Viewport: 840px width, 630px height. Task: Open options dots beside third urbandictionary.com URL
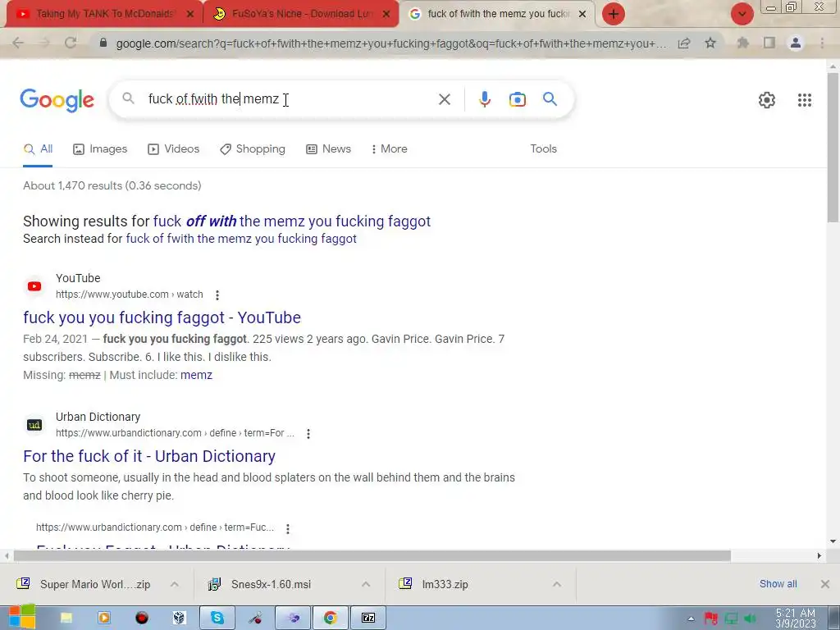(288, 529)
